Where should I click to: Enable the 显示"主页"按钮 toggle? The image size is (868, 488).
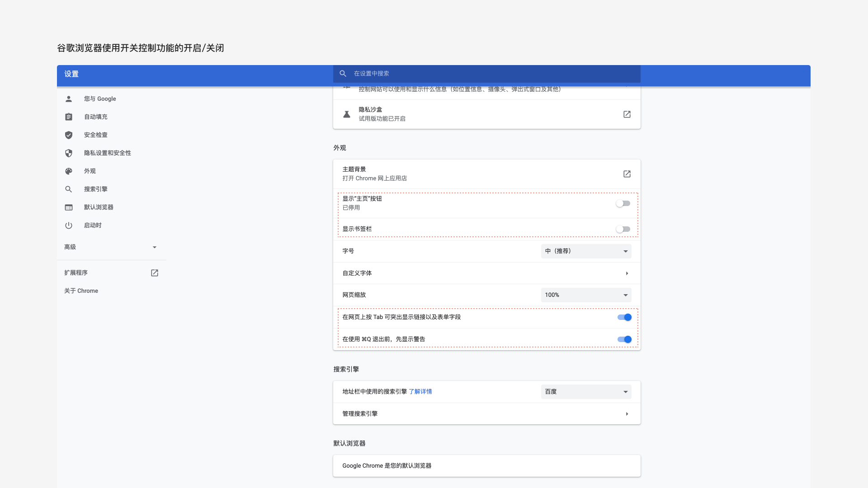[623, 203]
